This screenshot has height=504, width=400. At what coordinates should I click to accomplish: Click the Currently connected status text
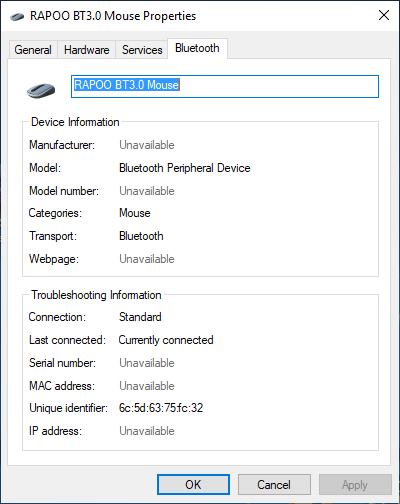166,340
